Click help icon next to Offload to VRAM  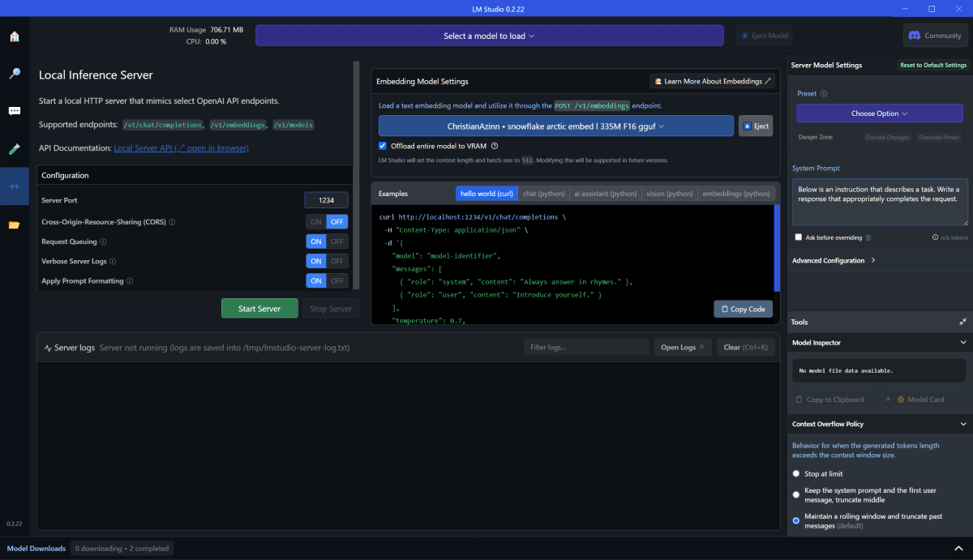coord(494,146)
